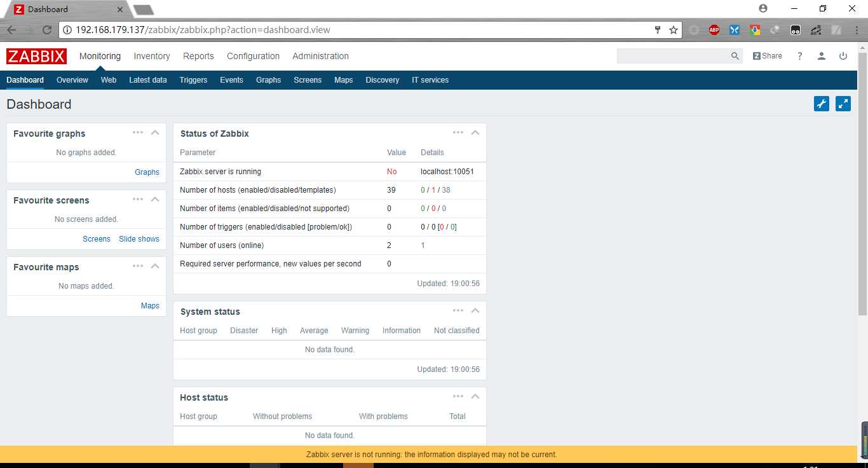Viewport: 868px width, 468px height.
Task: Follow the Graphs link in Favourite graphs
Action: pos(147,172)
